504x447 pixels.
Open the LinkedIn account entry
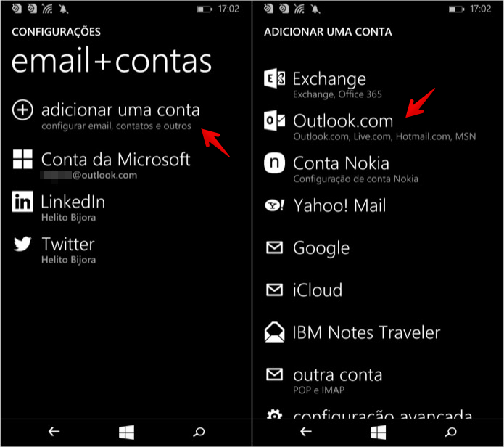(59, 207)
